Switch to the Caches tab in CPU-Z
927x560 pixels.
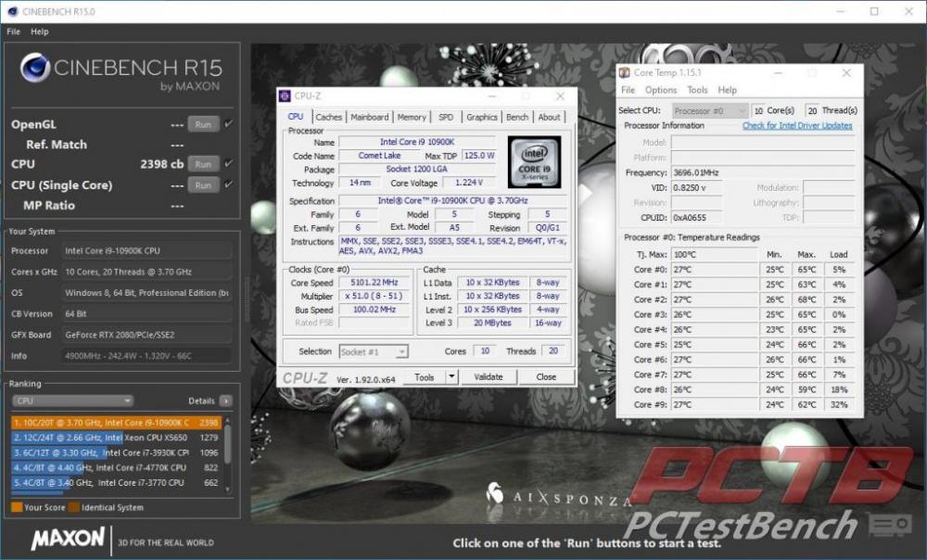[x=329, y=117]
